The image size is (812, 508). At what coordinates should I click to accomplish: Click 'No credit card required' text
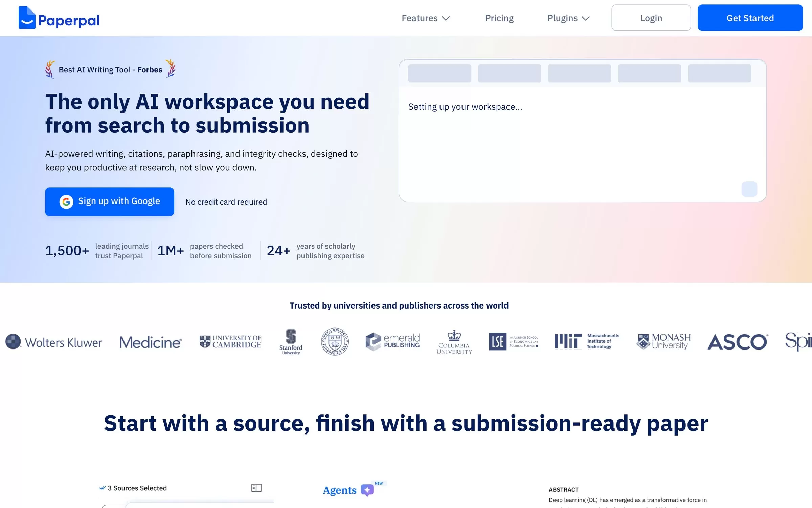pos(226,202)
